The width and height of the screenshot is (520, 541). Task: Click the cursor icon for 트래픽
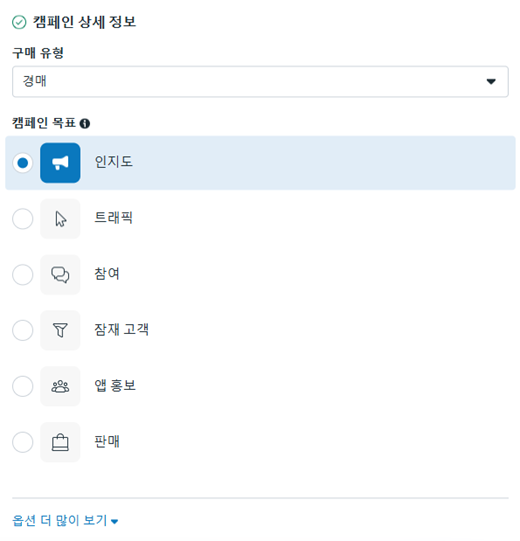(60, 219)
